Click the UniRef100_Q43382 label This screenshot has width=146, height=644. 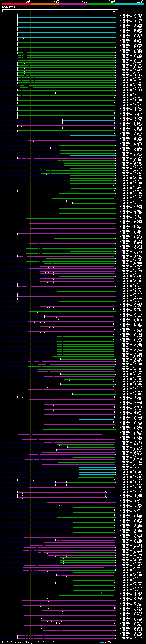(x=131, y=191)
